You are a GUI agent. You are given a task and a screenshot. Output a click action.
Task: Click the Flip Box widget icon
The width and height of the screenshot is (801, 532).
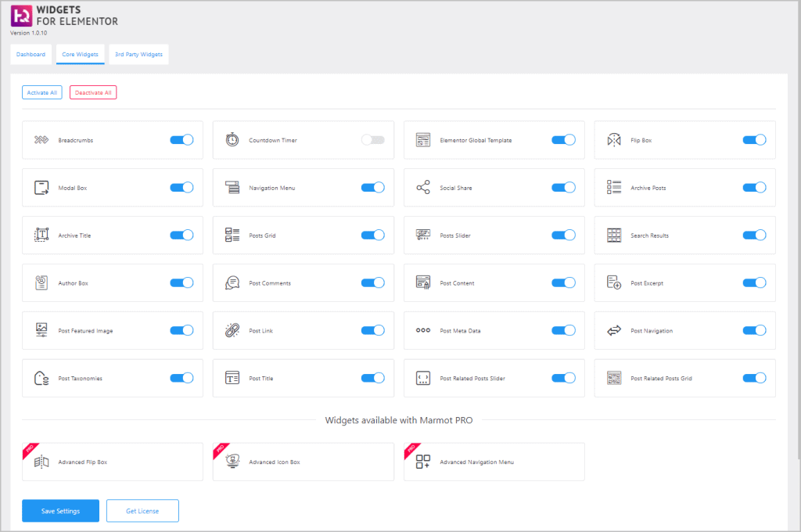614,140
